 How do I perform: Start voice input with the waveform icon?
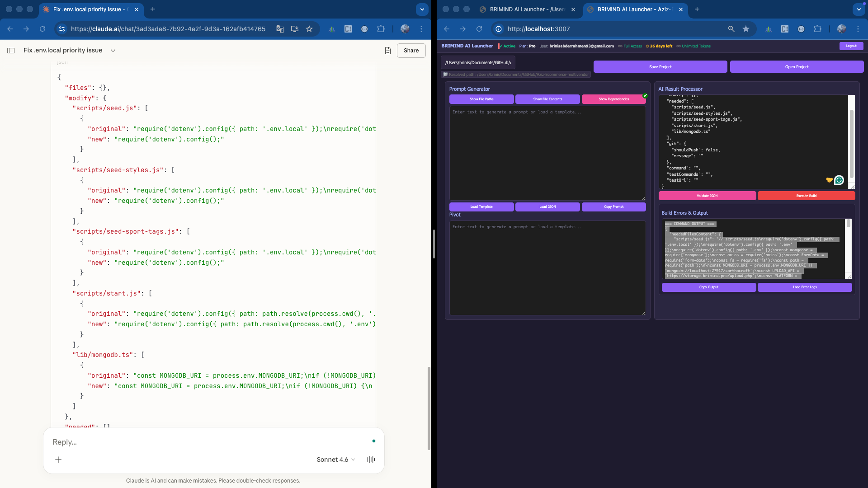(x=370, y=460)
